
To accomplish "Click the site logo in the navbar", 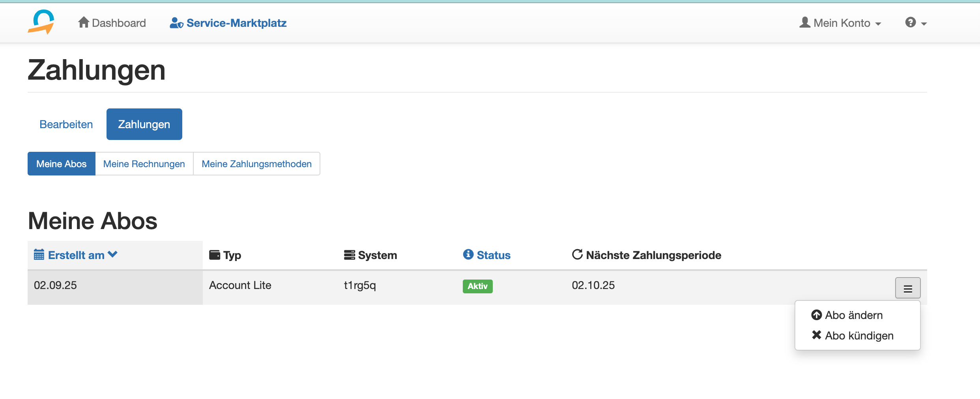I will [x=41, y=22].
